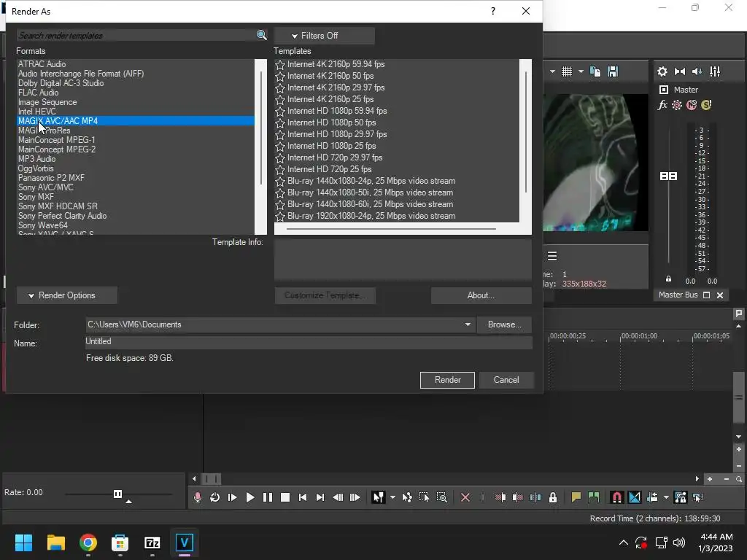Toggle the Lock event padlock icon
747x560 pixels.
click(553, 497)
